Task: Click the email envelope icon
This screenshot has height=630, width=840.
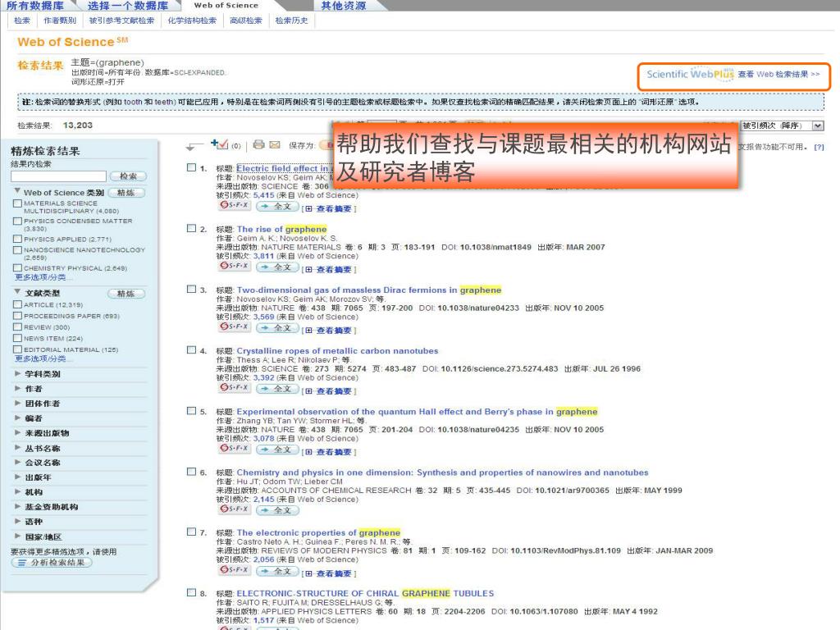Action: (x=275, y=144)
